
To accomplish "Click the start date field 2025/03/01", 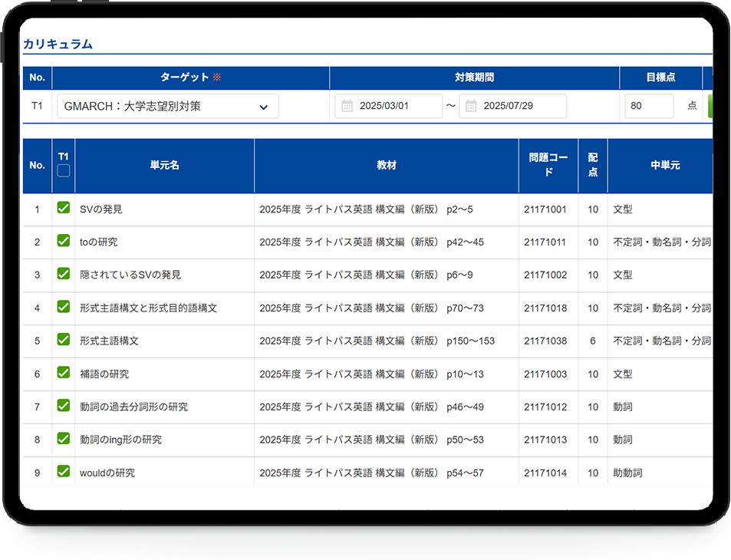I will 397,106.
